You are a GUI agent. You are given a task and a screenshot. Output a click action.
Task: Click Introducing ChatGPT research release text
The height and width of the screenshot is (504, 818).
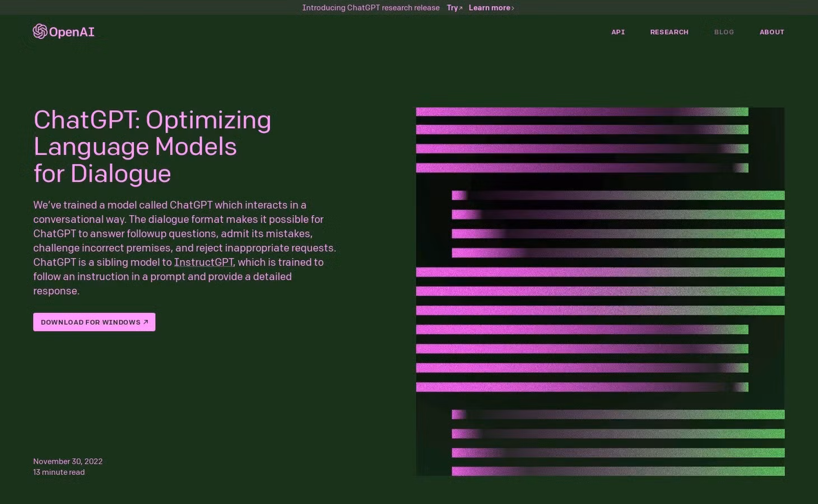(x=371, y=8)
